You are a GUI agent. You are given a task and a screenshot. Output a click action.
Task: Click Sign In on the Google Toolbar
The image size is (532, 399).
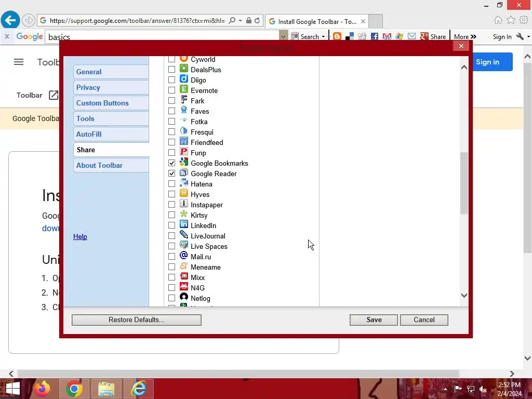[x=502, y=37]
